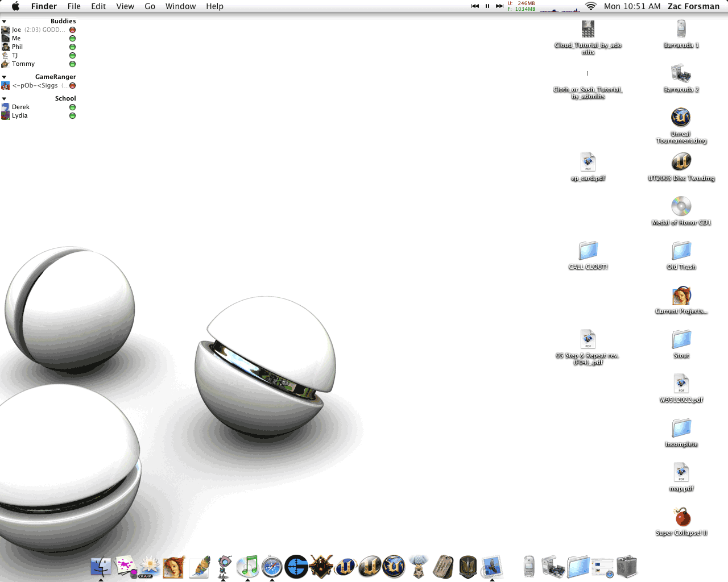Pause playback from the menu bar
This screenshot has width=728, height=582.
(487, 6)
